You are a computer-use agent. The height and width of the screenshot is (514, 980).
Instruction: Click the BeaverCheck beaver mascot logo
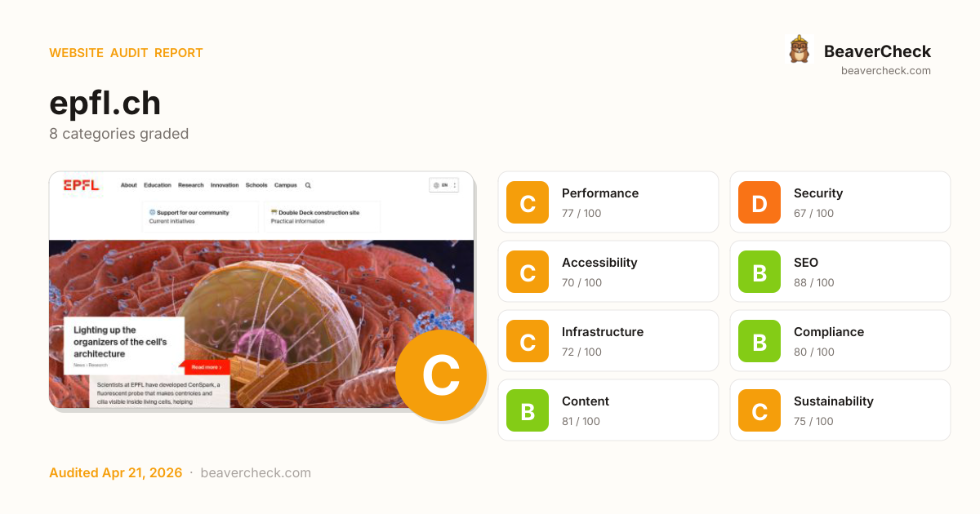[x=799, y=50]
